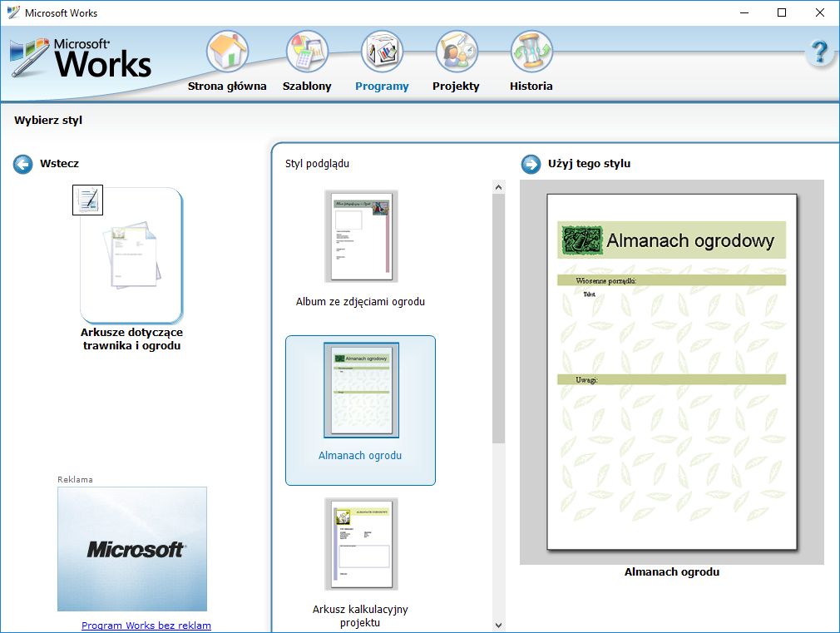Click the Almanach ogrodu style thumbnail

(360, 388)
